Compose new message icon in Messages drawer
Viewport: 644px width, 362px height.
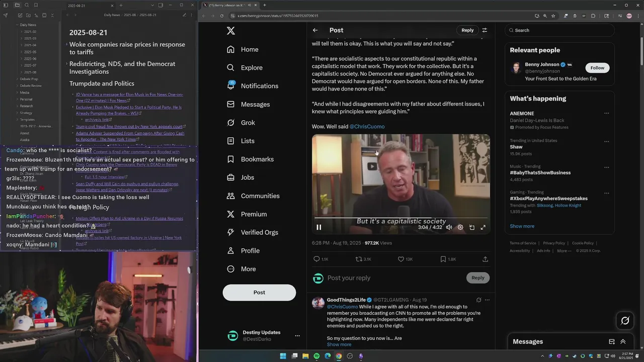coord(612,341)
